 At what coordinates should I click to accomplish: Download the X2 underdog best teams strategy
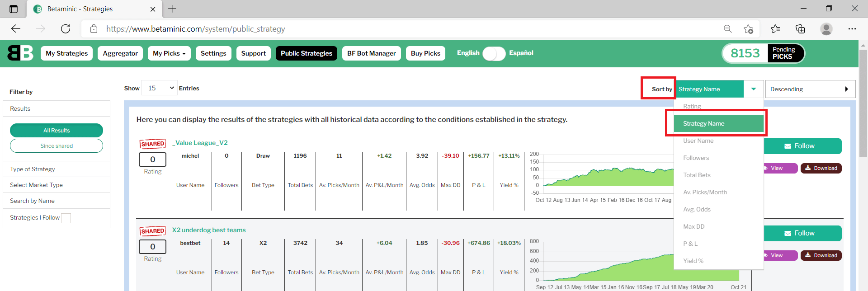pos(821,255)
